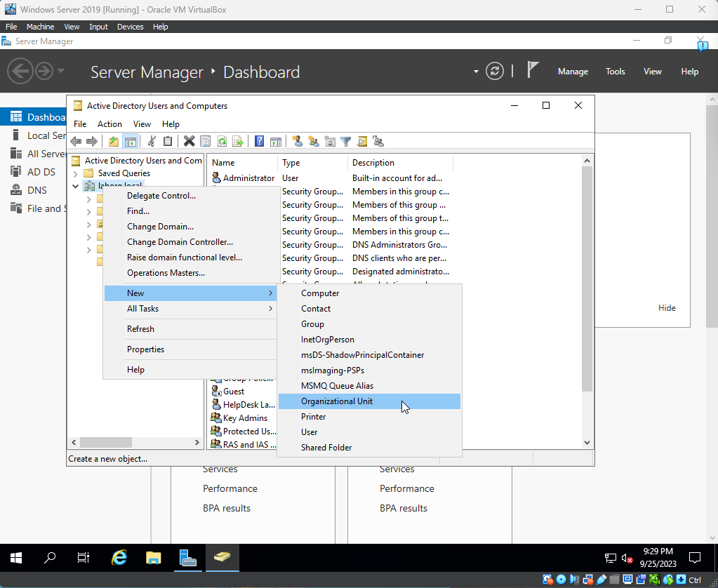Click the Find objects magnifier icon
Viewport: 718px width, 588px height.
click(x=361, y=142)
